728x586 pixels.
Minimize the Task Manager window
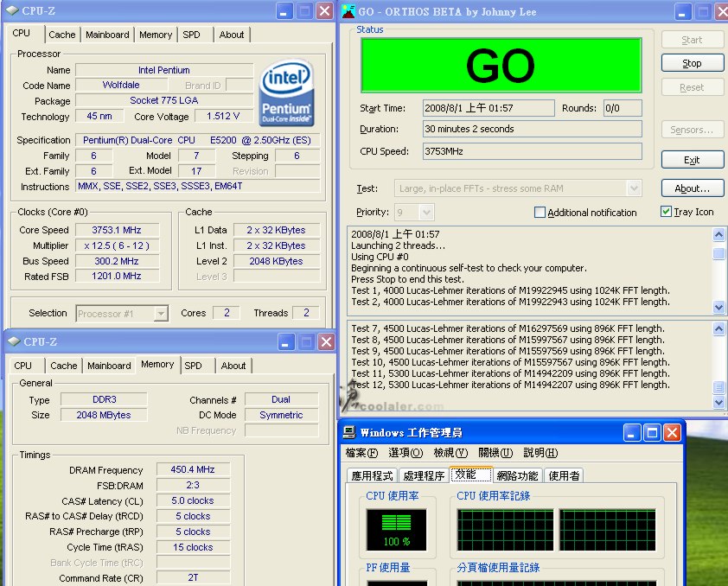pyautogui.click(x=631, y=433)
